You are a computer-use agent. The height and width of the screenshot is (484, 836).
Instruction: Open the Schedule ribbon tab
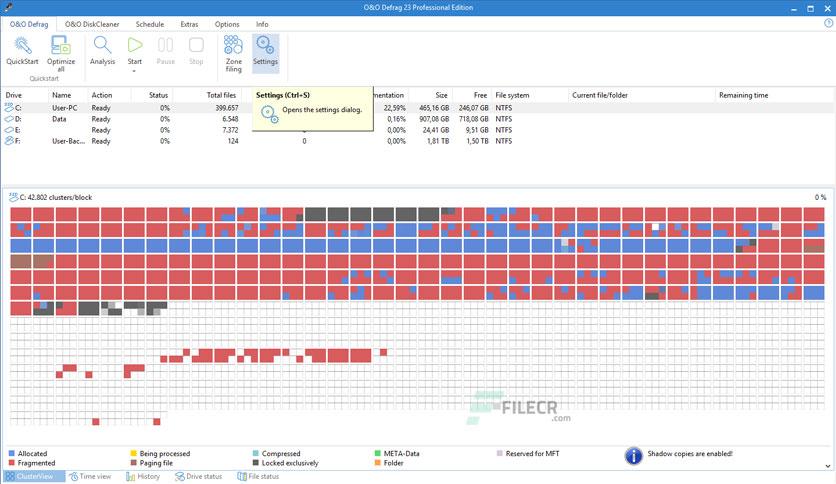[x=150, y=24]
